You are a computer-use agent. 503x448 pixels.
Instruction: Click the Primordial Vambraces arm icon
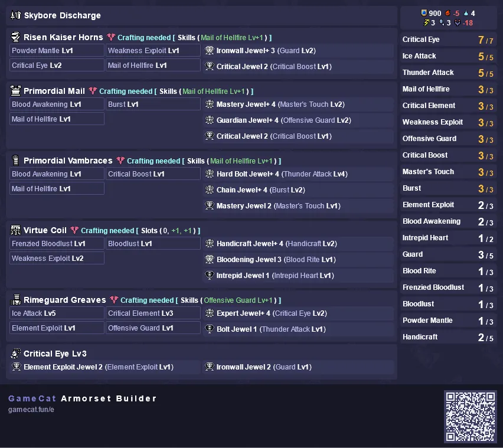[15, 161]
